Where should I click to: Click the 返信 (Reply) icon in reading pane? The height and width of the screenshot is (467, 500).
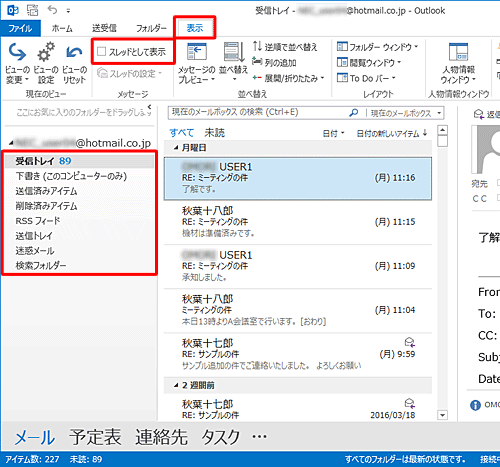click(x=479, y=115)
